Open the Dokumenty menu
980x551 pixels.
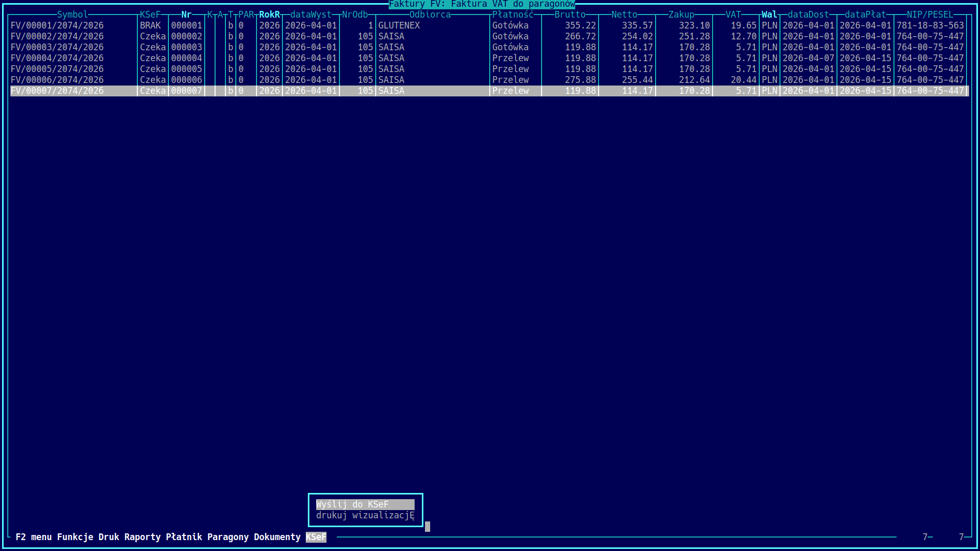tap(277, 537)
